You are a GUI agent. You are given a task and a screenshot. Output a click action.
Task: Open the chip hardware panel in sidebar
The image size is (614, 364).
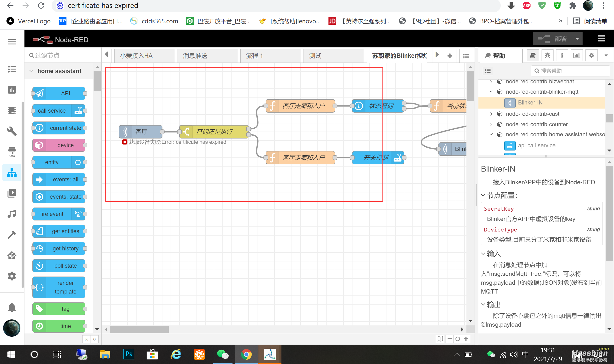pos(12,110)
